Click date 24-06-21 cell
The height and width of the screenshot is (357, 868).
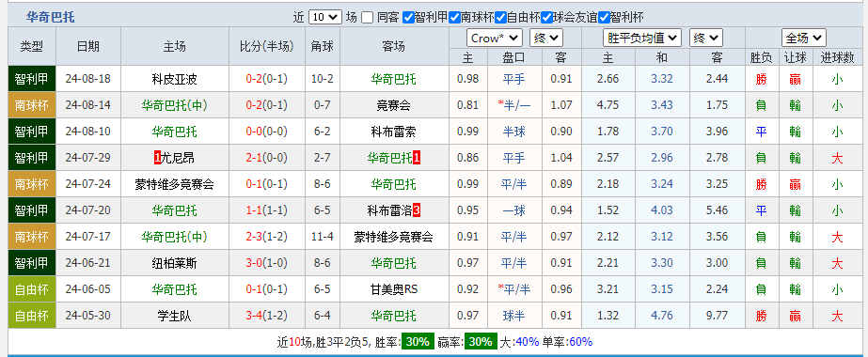88,263
